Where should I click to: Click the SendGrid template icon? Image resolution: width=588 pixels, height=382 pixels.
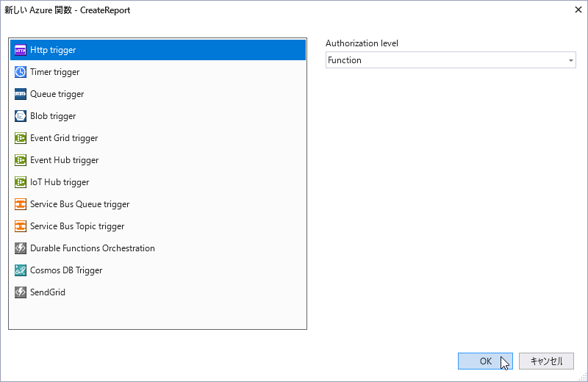click(21, 292)
